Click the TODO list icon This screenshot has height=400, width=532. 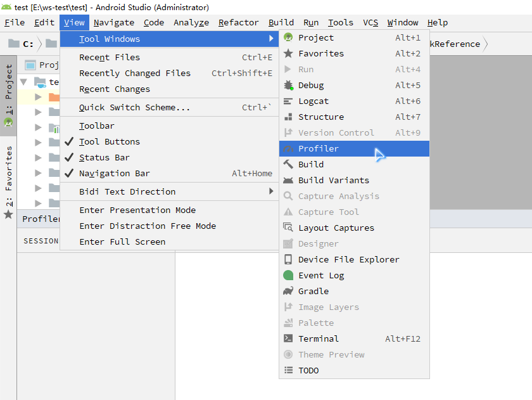coord(288,370)
